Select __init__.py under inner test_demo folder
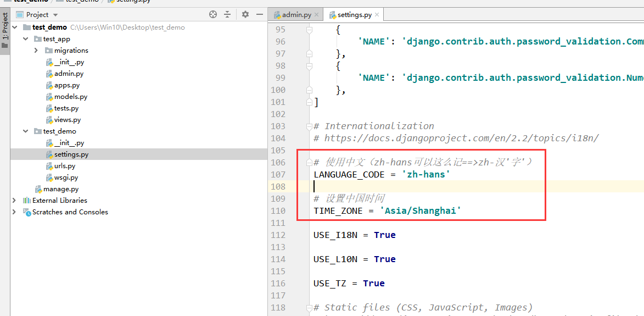The image size is (644, 316). 69,143
